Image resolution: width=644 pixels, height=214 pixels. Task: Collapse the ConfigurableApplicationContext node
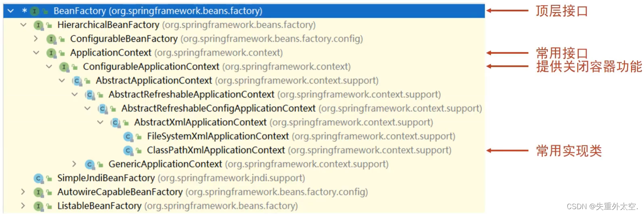pos(49,66)
